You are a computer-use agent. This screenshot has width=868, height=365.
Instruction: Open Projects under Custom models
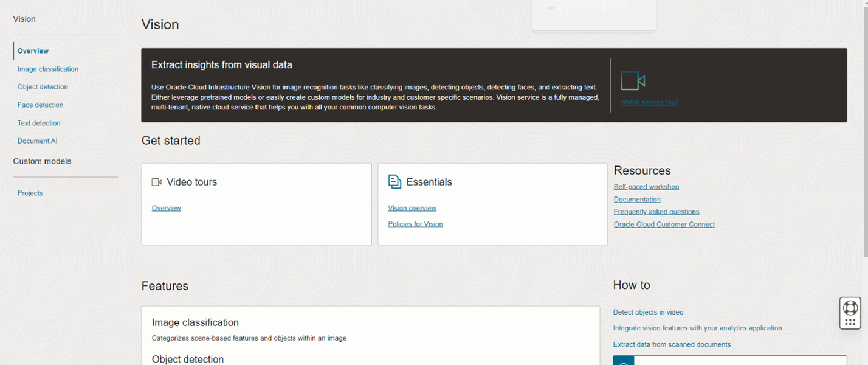pyautogui.click(x=30, y=193)
